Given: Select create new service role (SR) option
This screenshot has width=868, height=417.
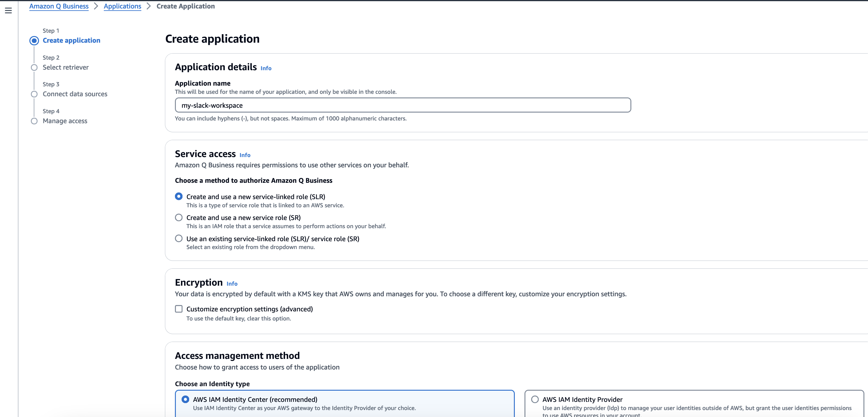Looking at the screenshot, I should click(x=179, y=217).
